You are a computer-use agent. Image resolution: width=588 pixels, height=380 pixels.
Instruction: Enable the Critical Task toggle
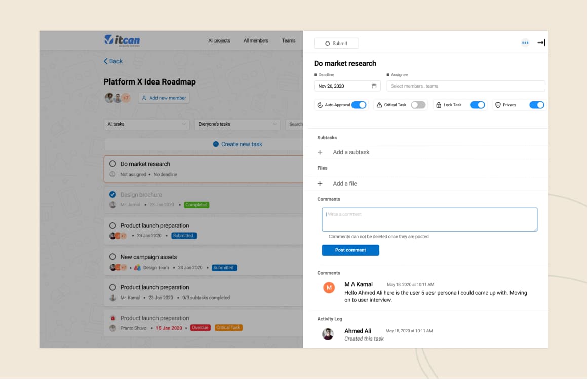click(418, 105)
